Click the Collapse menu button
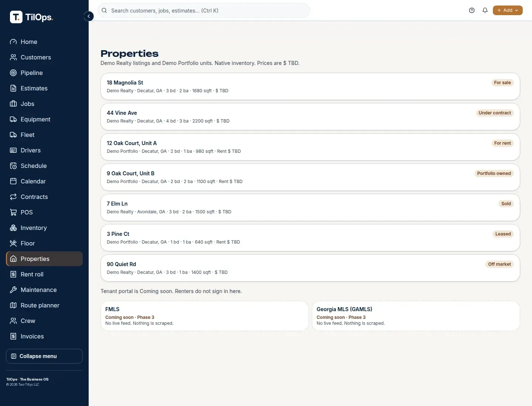The width and height of the screenshot is (532, 406). tap(44, 356)
